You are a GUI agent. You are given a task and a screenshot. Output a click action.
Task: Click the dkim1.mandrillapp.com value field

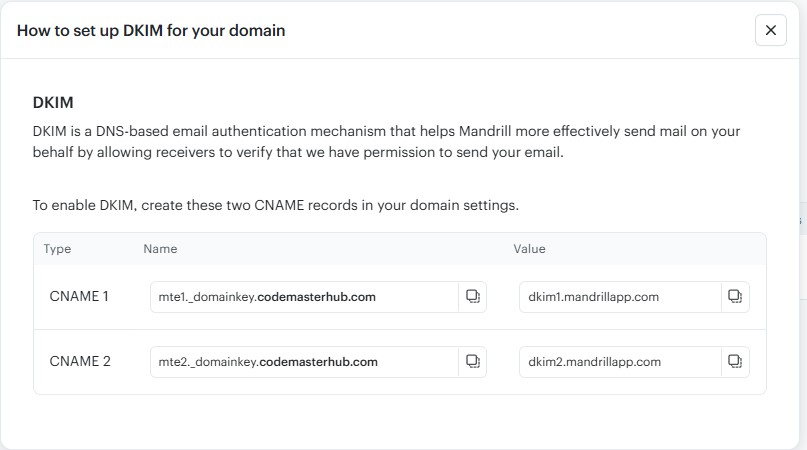coord(619,297)
